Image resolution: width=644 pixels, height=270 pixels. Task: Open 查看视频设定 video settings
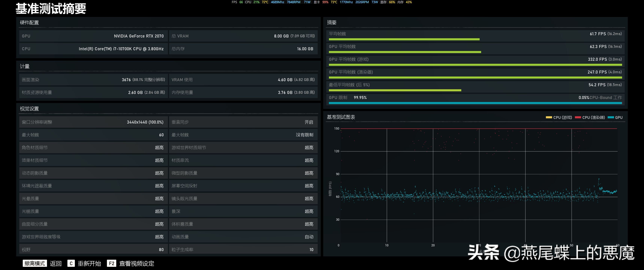[136, 263]
